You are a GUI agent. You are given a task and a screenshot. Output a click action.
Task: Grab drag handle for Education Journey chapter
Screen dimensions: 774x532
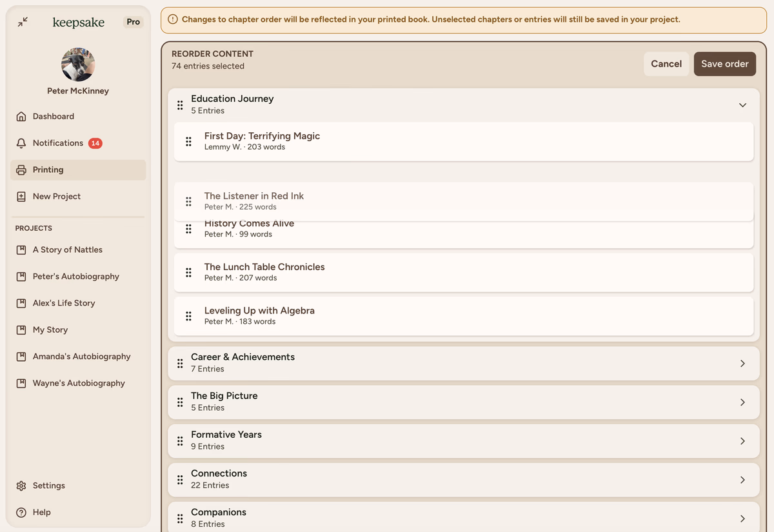180,104
